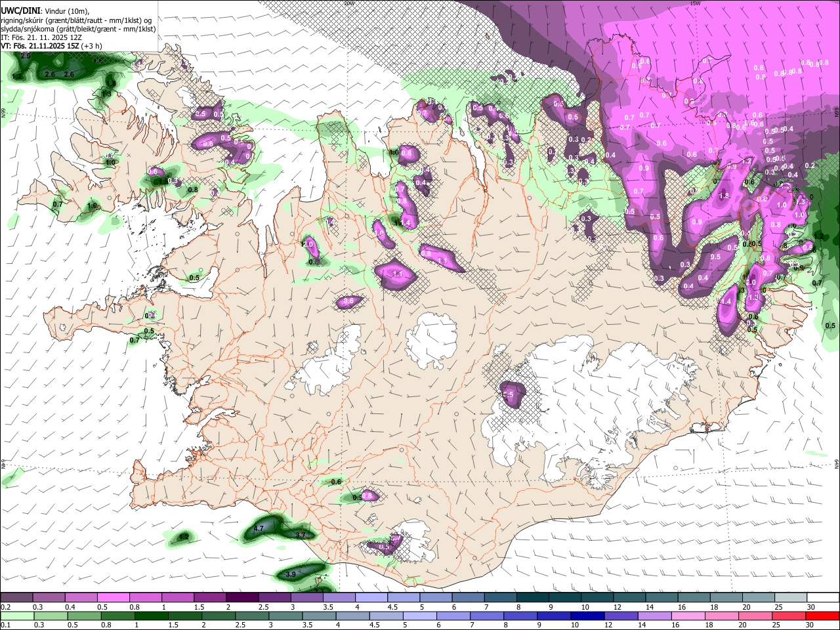Select the 'IT: Fös. 21. 11. 2025 12Z' line
The width and height of the screenshot is (840, 630).
pyautogui.click(x=41, y=37)
